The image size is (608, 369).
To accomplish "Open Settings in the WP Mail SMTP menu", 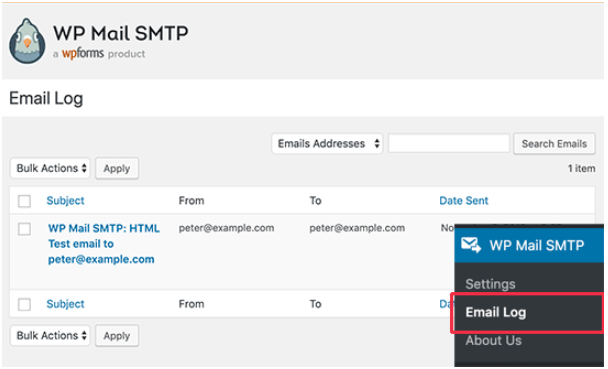I will (490, 284).
